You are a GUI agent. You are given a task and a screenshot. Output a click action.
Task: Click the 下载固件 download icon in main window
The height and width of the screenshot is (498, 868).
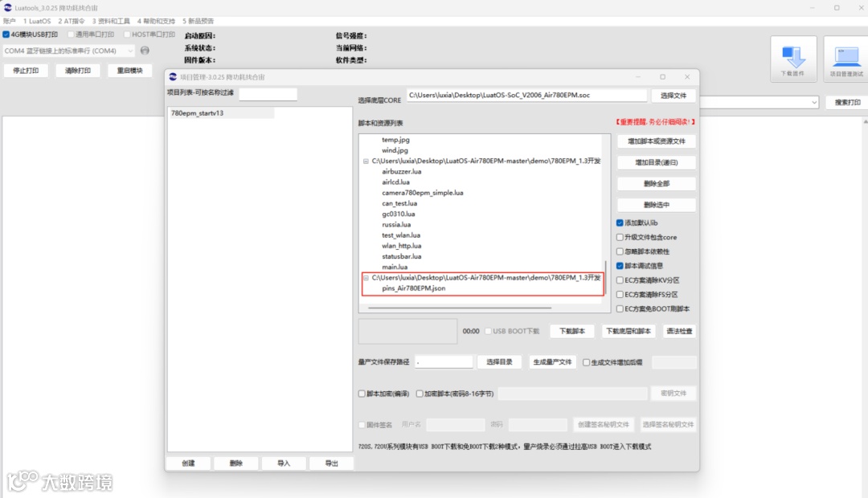793,59
